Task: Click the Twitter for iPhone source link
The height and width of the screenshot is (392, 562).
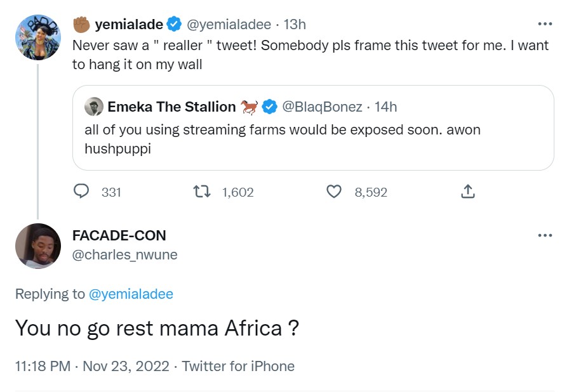Action: point(238,366)
